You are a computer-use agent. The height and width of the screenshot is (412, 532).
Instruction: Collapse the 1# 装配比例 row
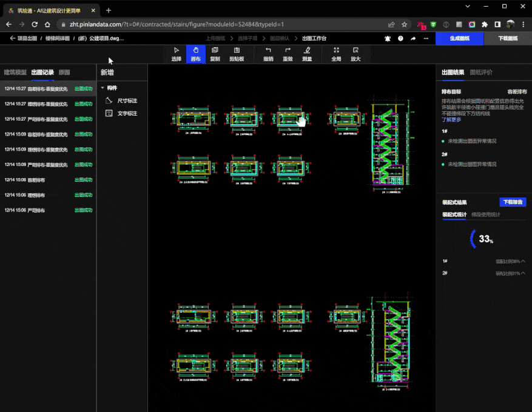[523, 261]
